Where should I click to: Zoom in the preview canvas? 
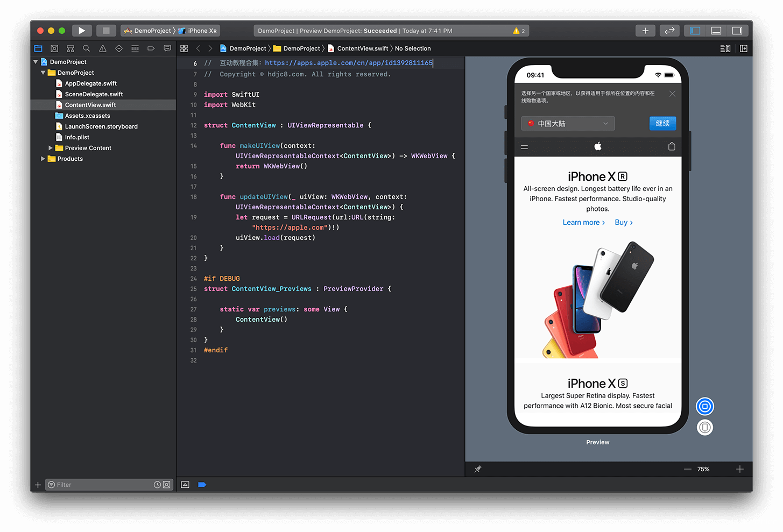coord(740,469)
